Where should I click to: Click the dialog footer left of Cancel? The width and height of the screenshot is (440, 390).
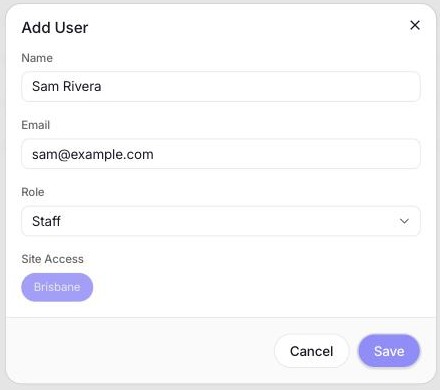click(140, 351)
